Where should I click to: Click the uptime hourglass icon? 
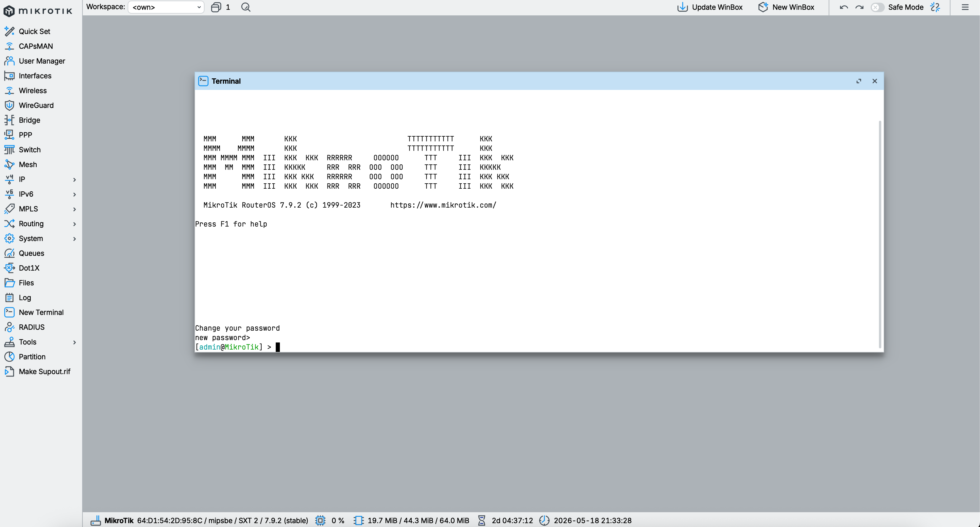click(482, 520)
